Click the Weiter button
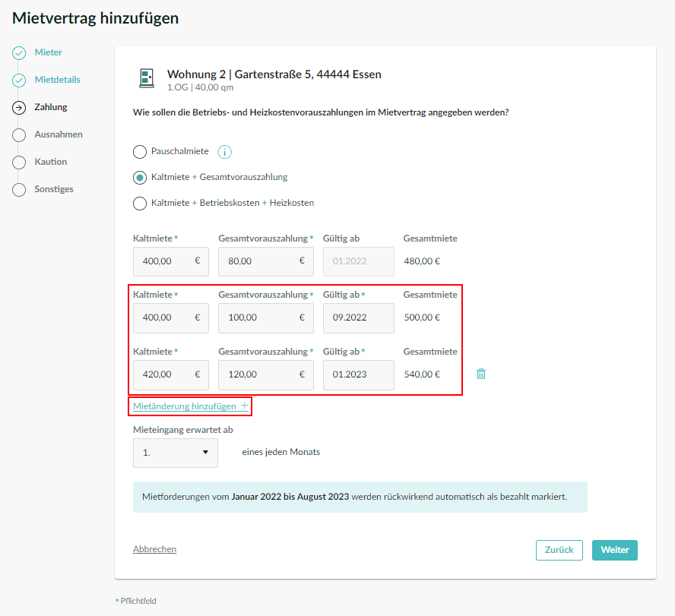 point(615,550)
